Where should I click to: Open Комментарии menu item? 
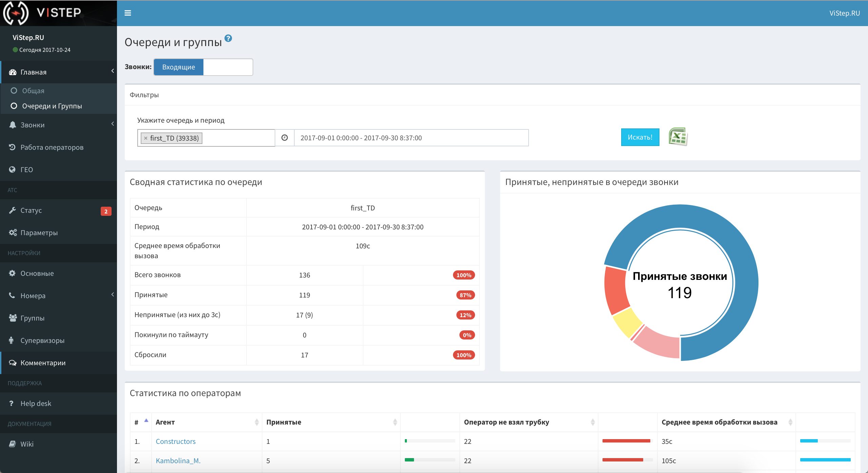point(58,363)
